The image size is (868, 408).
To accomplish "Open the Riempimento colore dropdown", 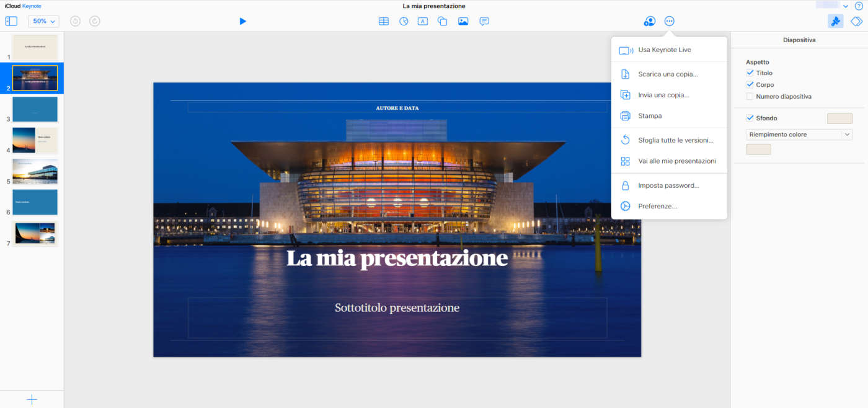I will tap(799, 134).
